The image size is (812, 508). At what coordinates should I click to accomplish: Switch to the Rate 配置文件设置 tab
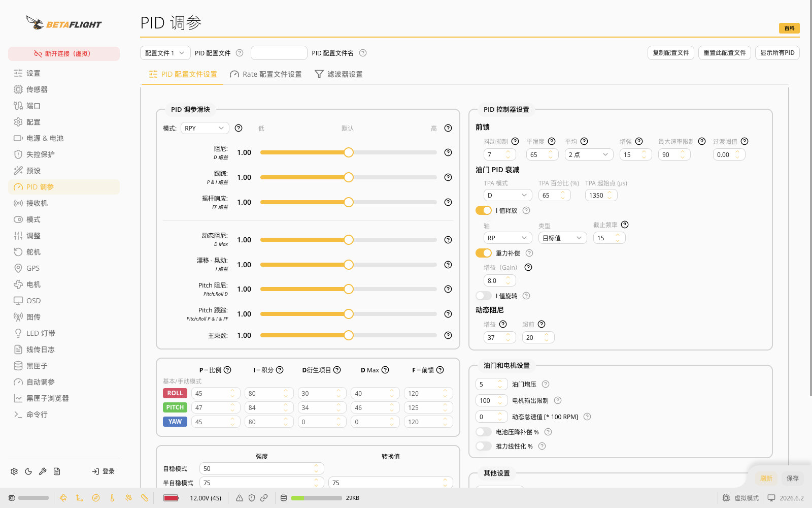click(266, 74)
